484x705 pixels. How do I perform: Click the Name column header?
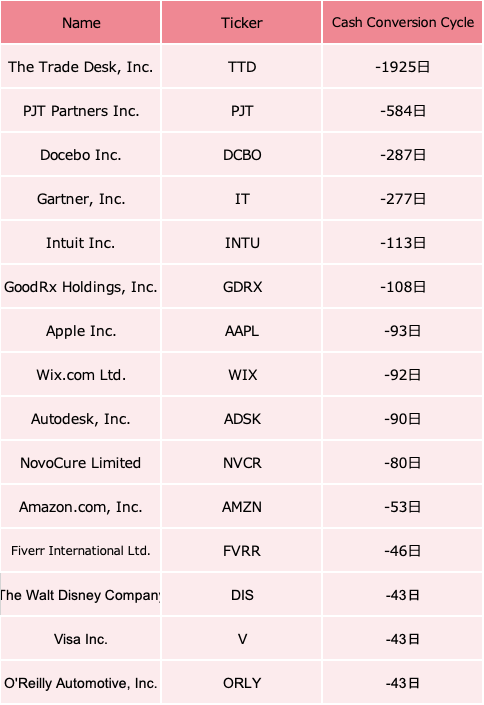(81, 22)
